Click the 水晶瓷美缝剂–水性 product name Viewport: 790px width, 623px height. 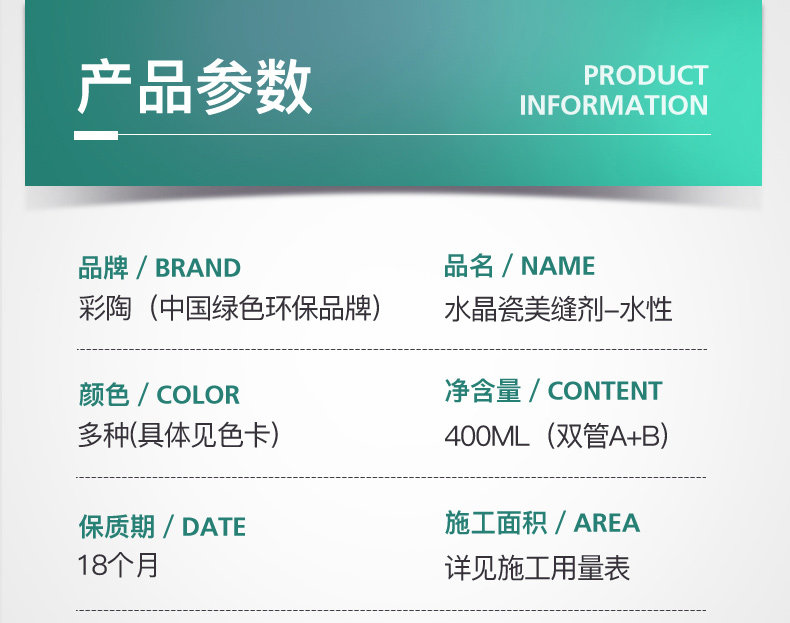[x=558, y=308]
